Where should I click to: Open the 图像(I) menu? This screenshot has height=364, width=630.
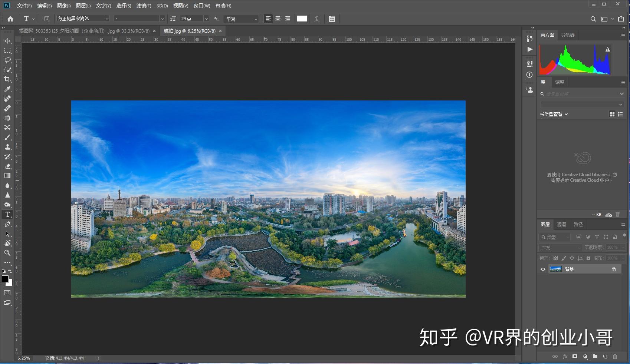[x=64, y=6]
